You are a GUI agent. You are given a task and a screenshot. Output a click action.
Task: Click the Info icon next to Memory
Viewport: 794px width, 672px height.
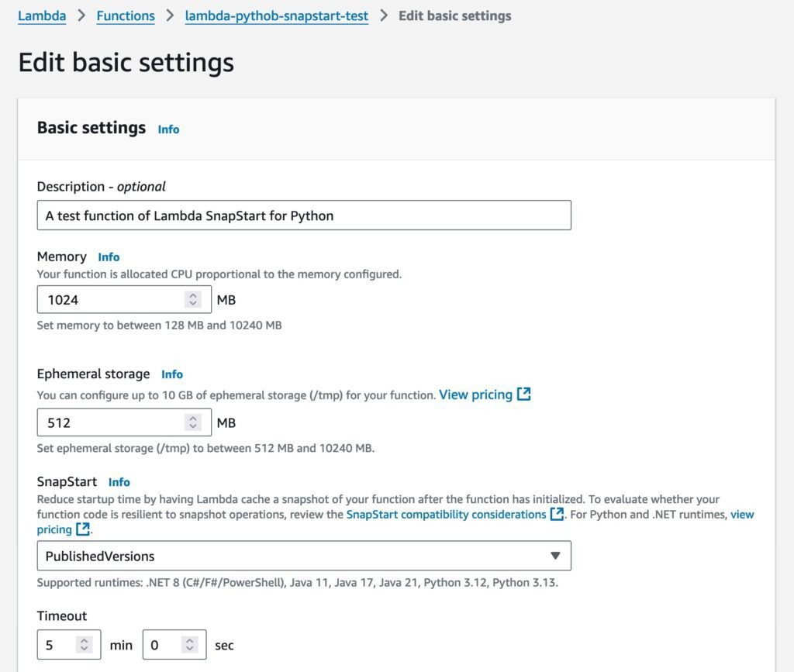coord(109,257)
